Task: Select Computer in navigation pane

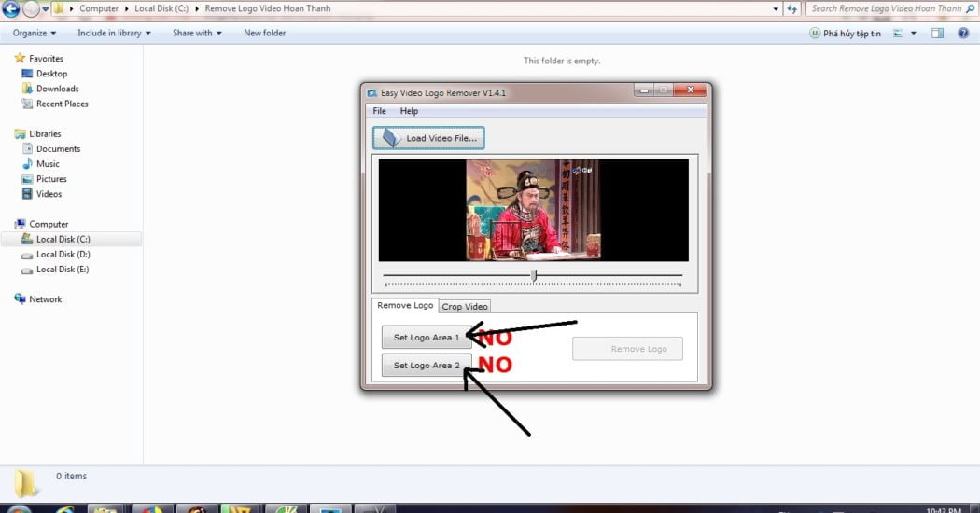Action: pos(49,224)
